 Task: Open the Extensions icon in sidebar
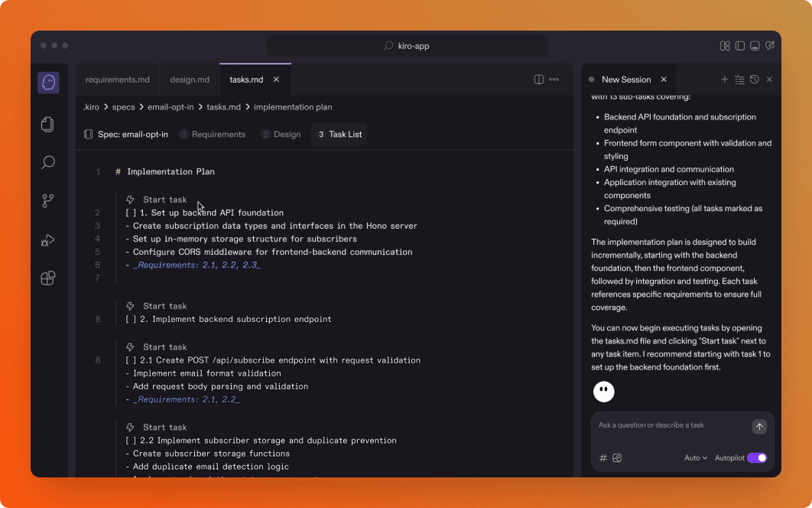coord(47,278)
